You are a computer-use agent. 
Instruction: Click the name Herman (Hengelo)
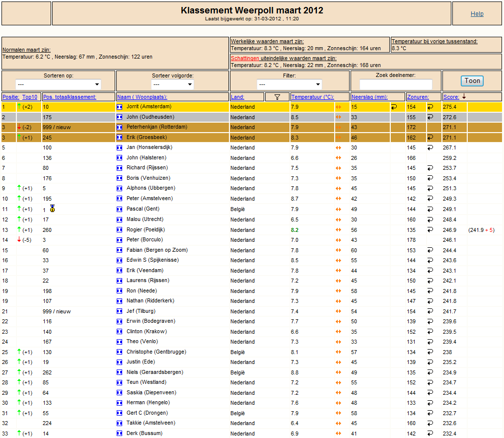point(148,403)
